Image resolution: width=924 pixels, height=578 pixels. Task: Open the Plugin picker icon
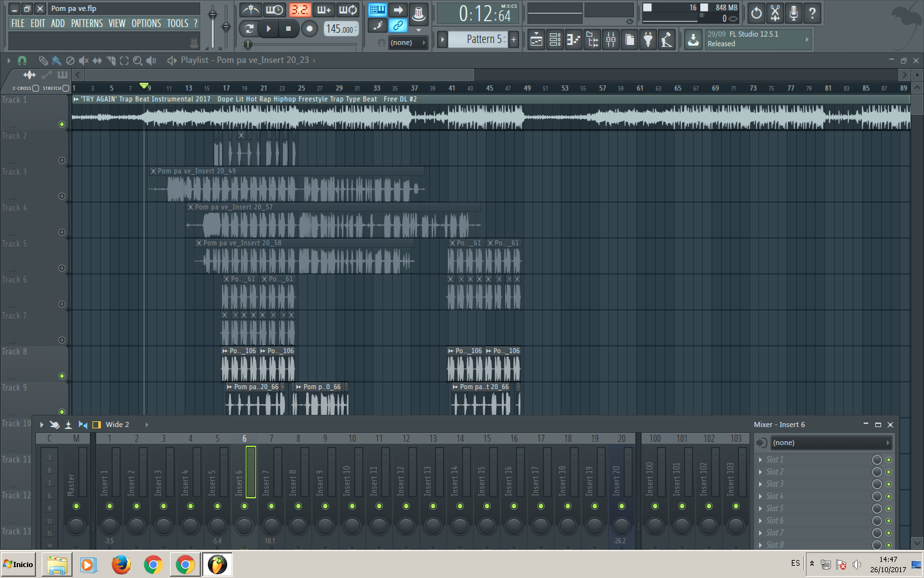pos(647,39)
